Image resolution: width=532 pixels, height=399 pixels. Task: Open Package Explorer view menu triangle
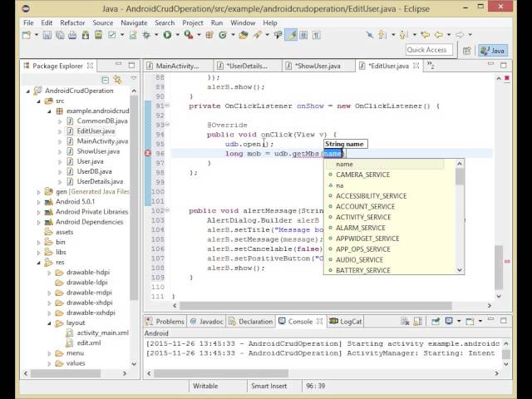[x=134, y=79]
